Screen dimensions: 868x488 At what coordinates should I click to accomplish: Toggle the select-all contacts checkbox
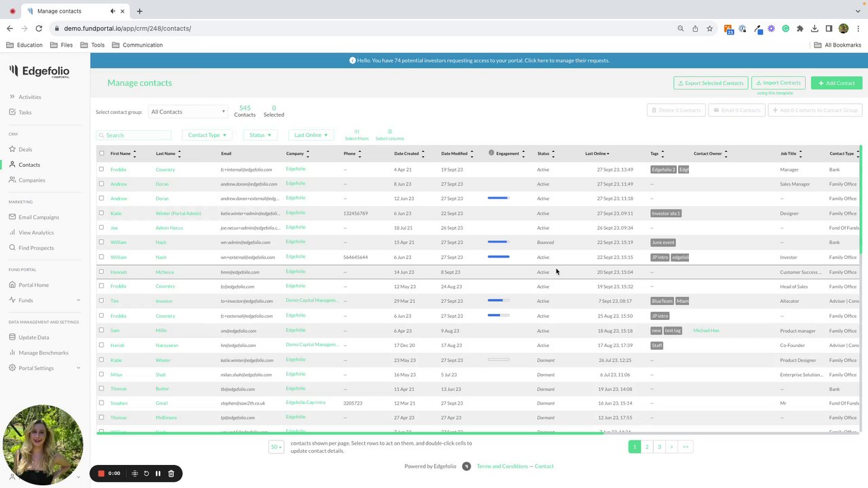[102, 153]
